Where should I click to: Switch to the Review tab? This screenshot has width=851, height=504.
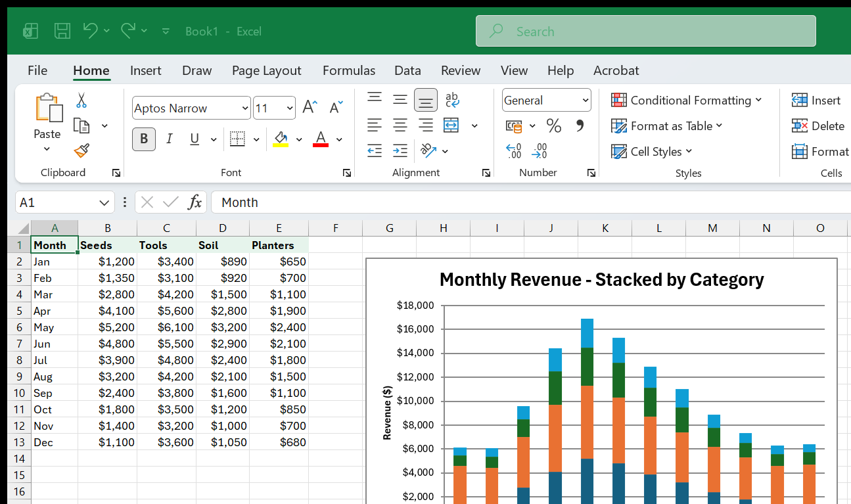[x=461, y=70]
